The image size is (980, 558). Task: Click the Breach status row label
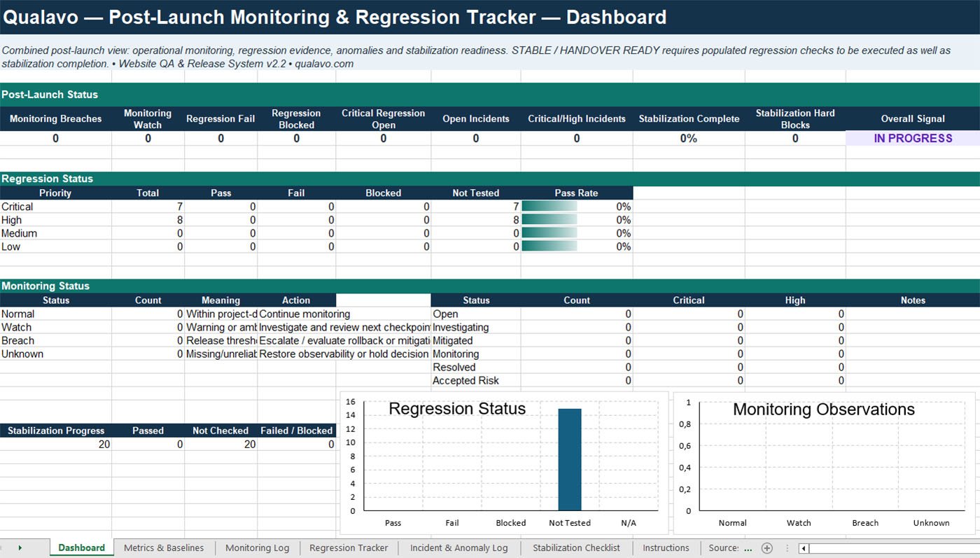[56, 341]
